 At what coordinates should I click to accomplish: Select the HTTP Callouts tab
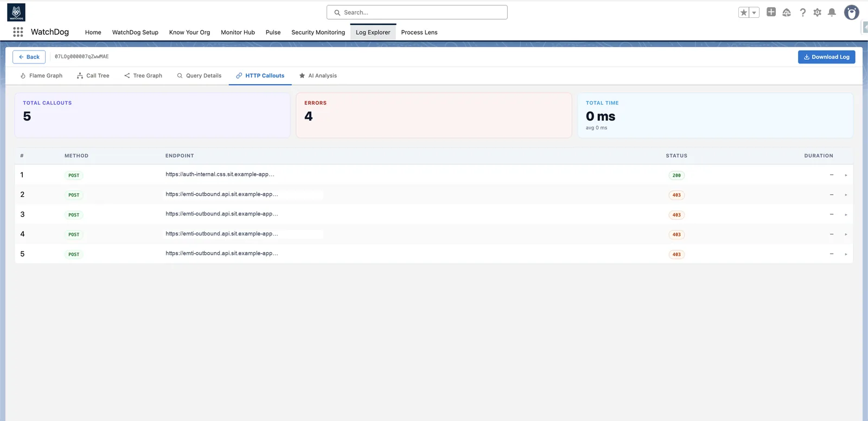(260, 76)
